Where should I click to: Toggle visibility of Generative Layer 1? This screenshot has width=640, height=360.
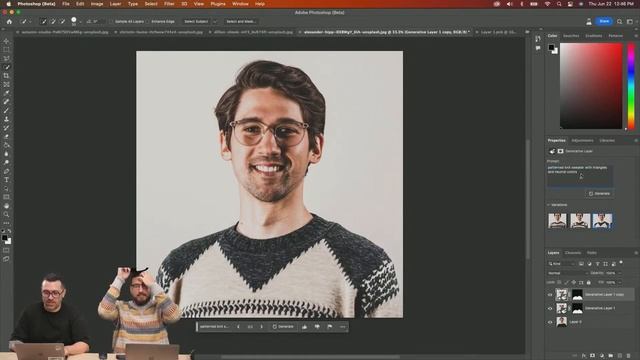(550, 308)
